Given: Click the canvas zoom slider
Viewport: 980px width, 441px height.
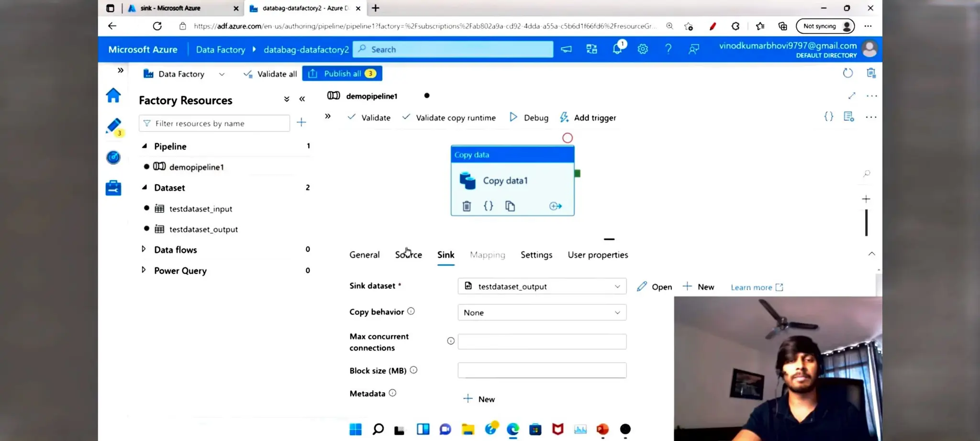Looking at the screenshot, I should pos(866,222).
